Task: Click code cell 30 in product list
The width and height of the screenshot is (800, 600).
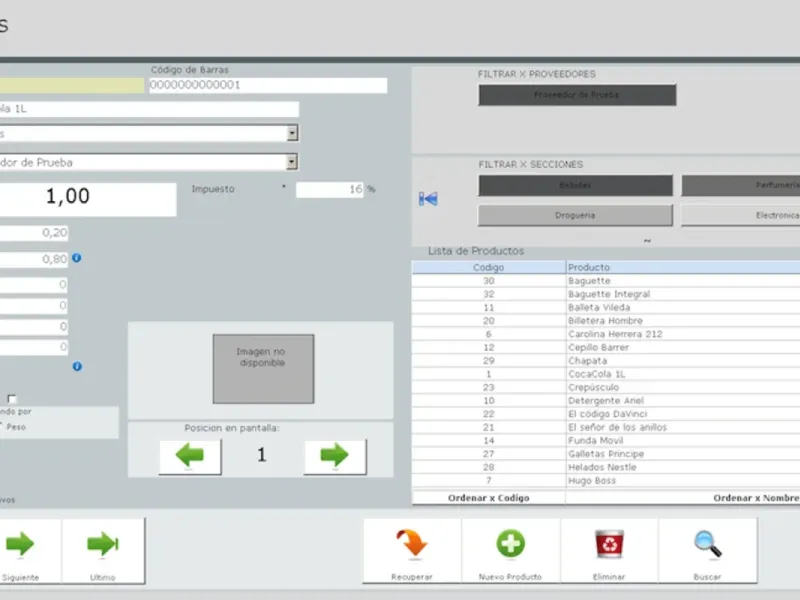Action: (x=489, y=281)
